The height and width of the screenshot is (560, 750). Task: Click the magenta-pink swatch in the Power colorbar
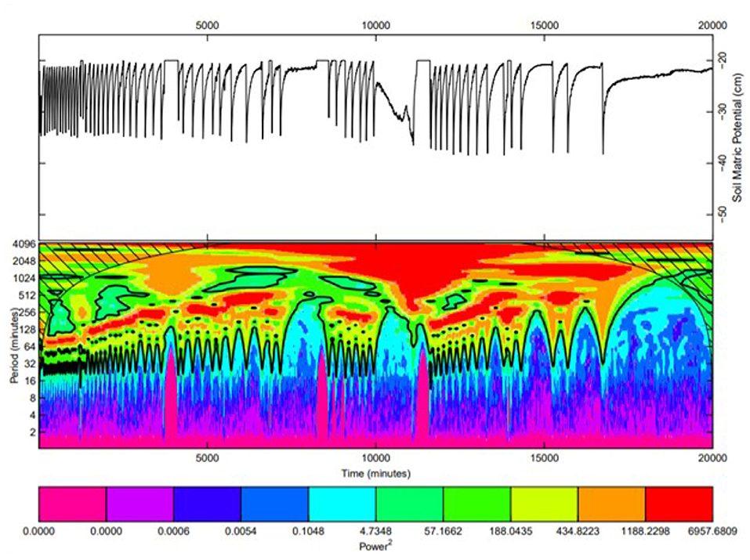point(72,504)
